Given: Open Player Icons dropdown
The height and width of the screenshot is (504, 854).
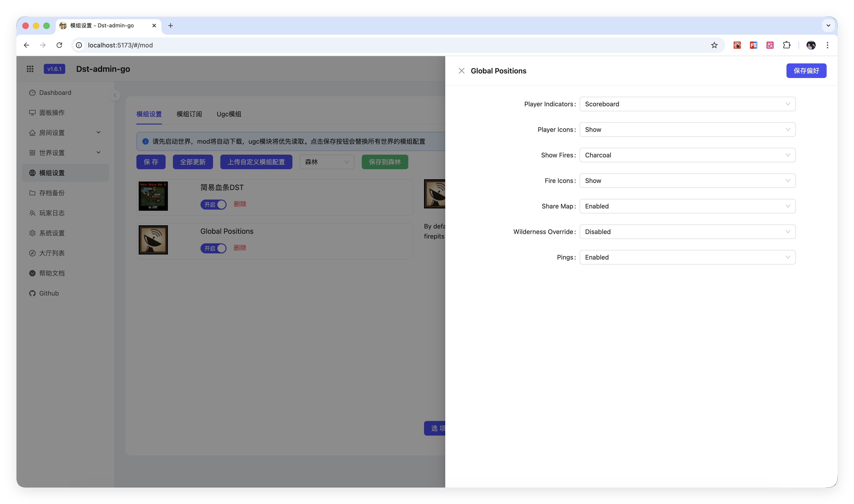Looking at the screenshot, I should [687, 129].
